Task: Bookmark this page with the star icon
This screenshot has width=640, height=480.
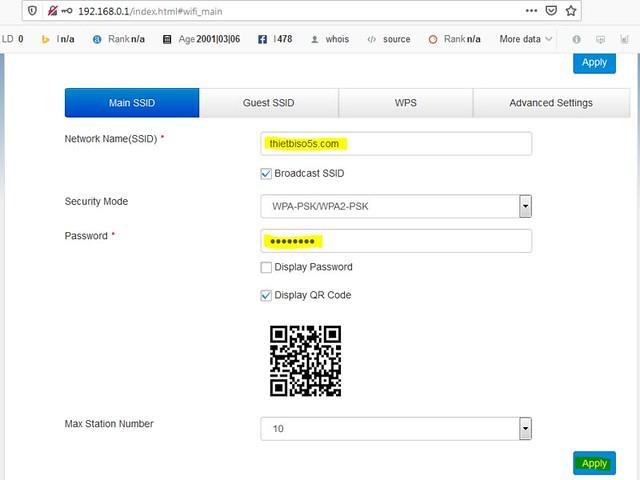Action: (x=571, y=11)
